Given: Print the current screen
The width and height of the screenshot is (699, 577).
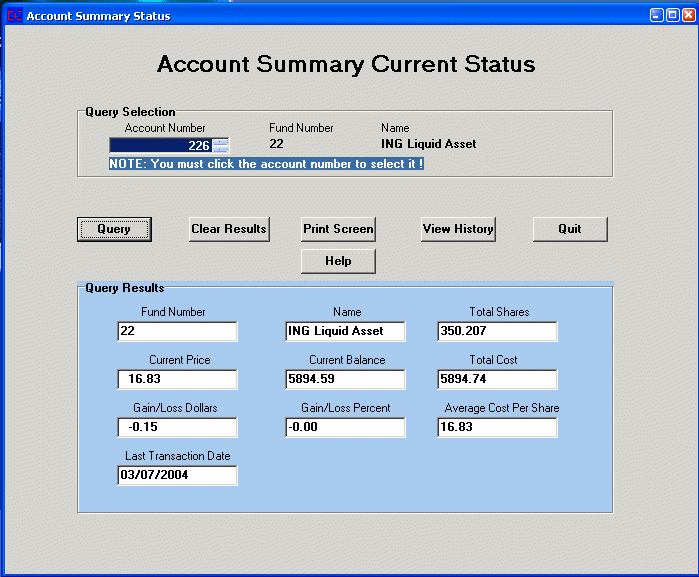Looking at the screenshot, I should tap(338, 229).
